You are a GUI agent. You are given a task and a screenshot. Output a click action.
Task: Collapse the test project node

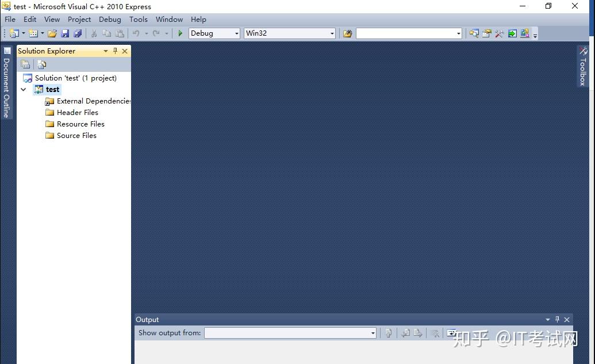click(x=23, y=89)
